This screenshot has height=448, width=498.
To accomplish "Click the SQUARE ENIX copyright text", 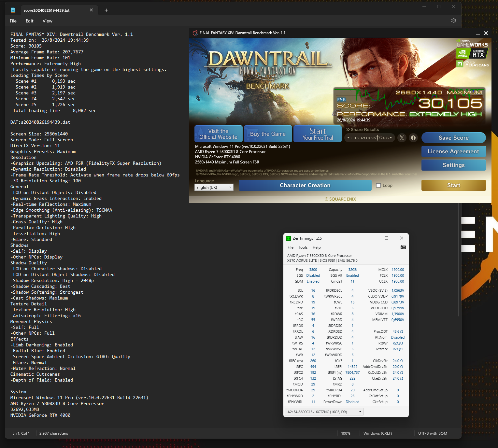I will click(340, 199).
